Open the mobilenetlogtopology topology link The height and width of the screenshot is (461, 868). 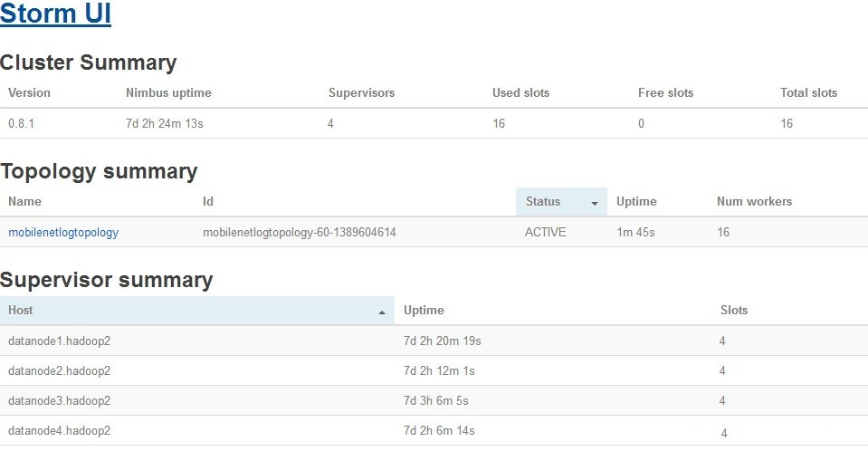click(x=63, y=232)
